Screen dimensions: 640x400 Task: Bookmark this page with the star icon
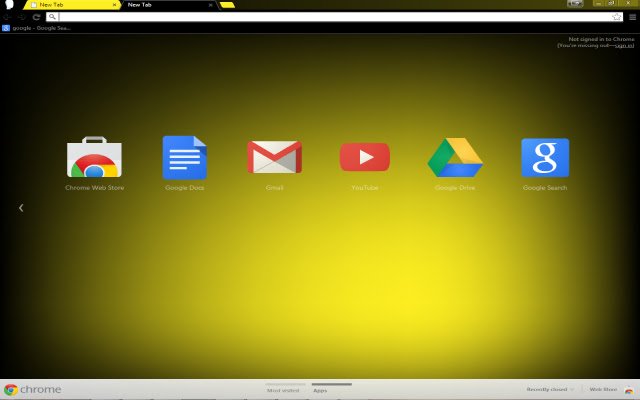[x=617, y=17]
